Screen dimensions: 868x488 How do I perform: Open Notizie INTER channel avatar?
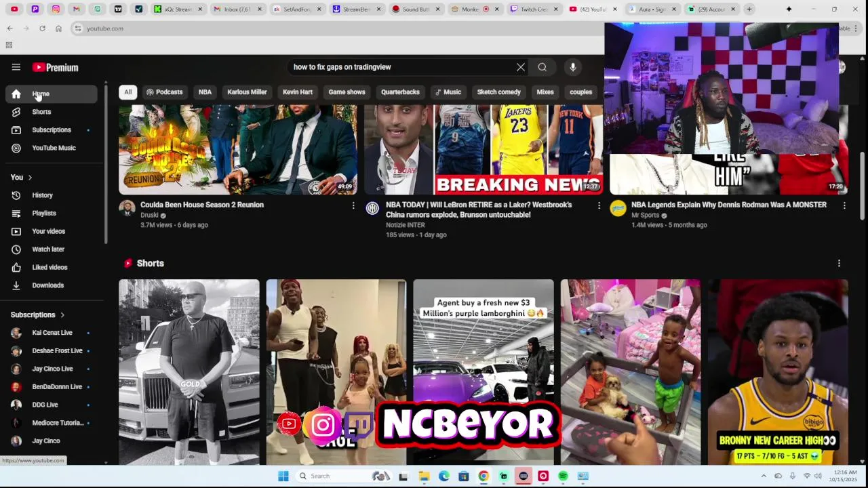372,208
